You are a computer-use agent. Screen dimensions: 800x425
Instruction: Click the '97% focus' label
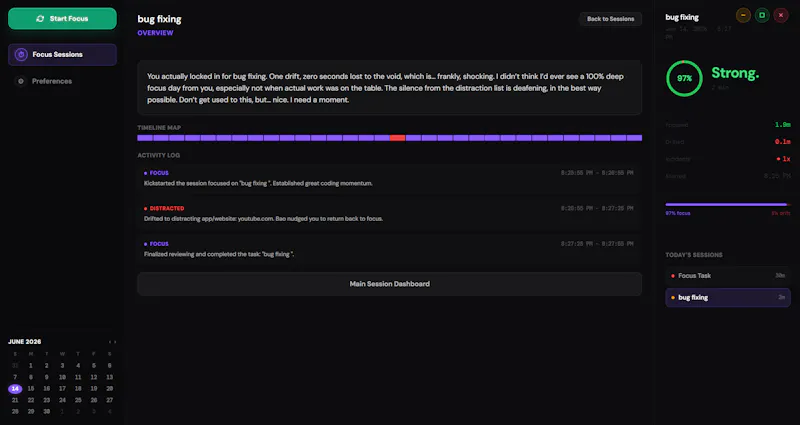[678, 213]
